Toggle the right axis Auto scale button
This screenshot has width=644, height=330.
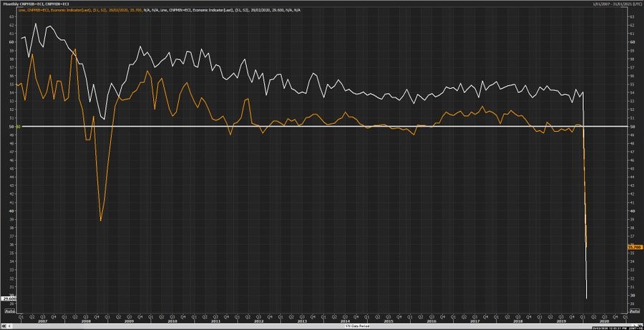point(633,311)
